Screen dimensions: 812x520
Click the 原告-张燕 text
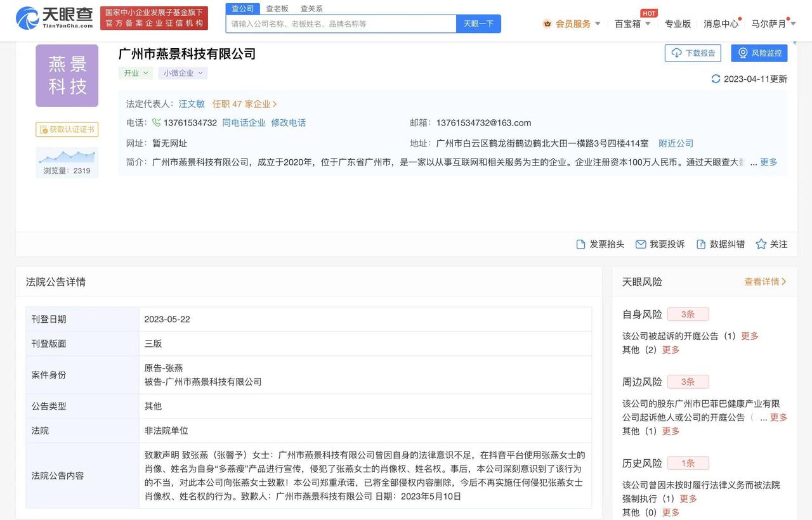[x=164, y=368]
